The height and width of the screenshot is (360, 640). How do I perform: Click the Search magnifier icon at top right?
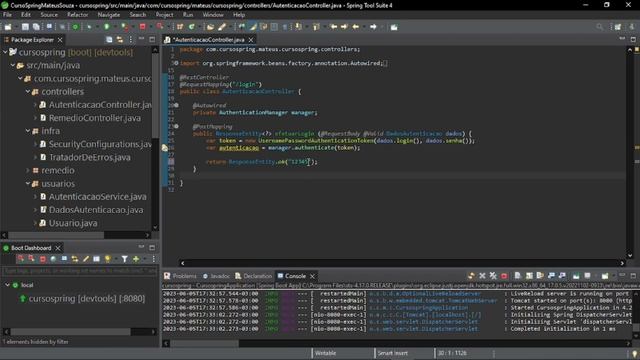point(599,27)
